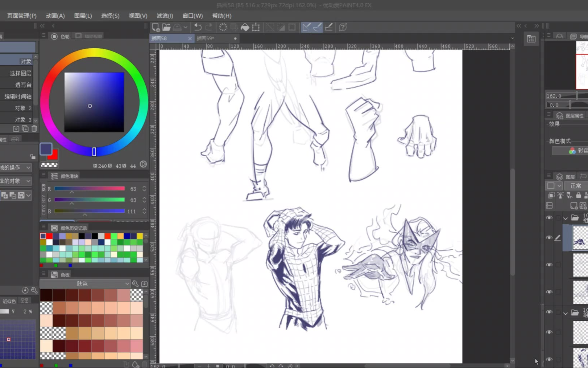Click the Redo arrow icon
The image size is (588, 368).
coord(209,27)
